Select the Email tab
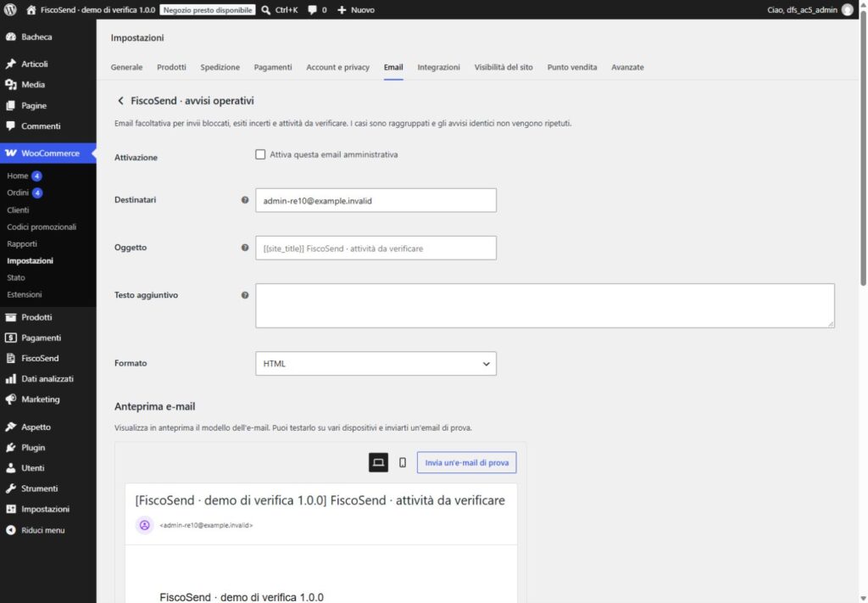Viewport: 868px width, 603px height. 393,67
